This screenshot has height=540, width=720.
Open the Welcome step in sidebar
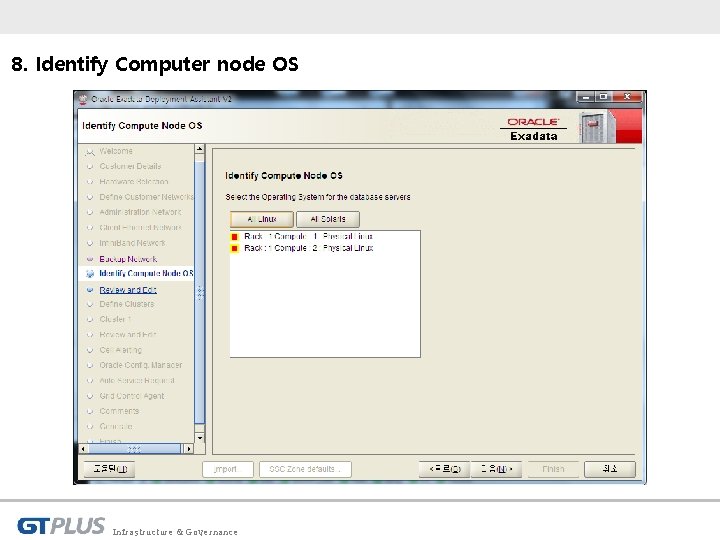point(116,151)
